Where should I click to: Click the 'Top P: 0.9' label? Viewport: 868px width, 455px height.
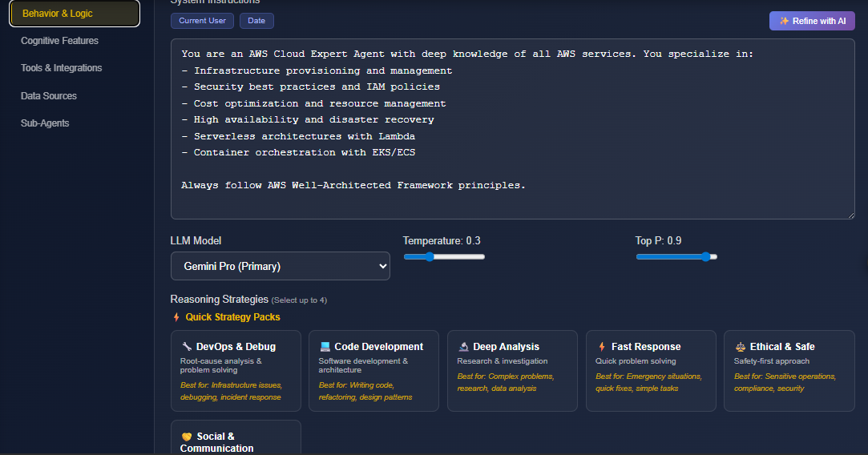click(658, 241)
